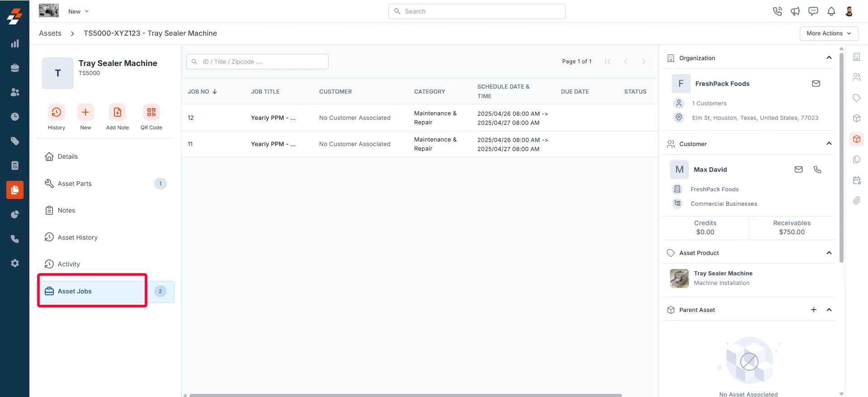Open Tray Sealer Machine asset product
Screen dimensions: 868x397
pos(723,274)
